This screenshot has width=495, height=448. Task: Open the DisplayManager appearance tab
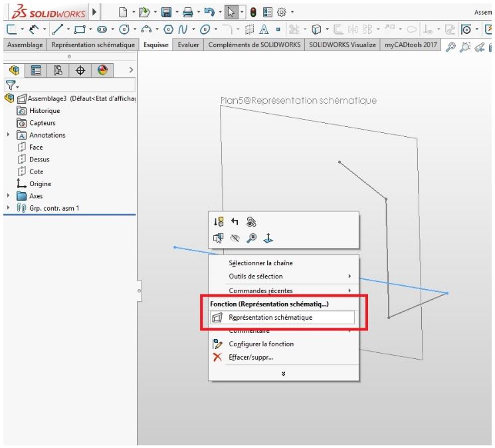pos(102,70)
